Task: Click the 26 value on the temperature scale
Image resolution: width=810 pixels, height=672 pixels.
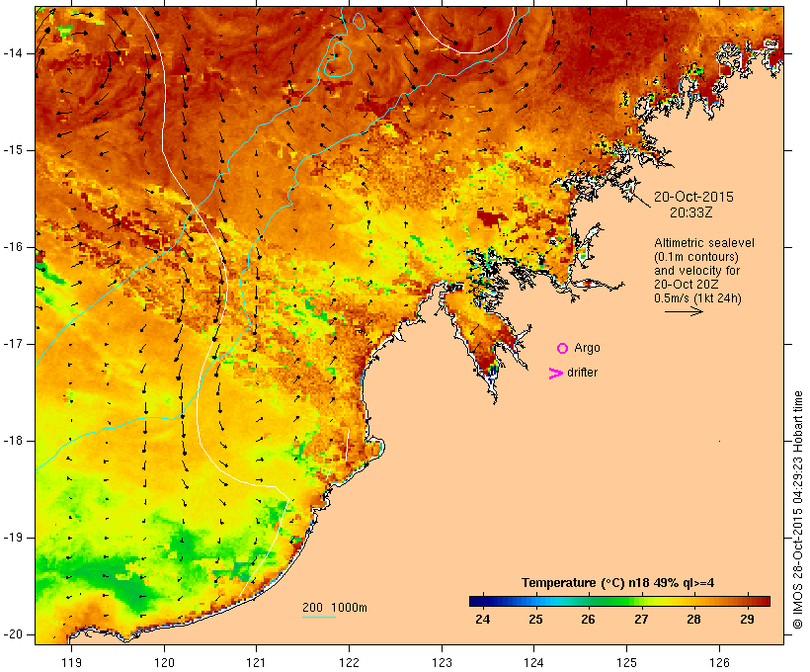Action: pyautogui.click(x=588, y=620)
